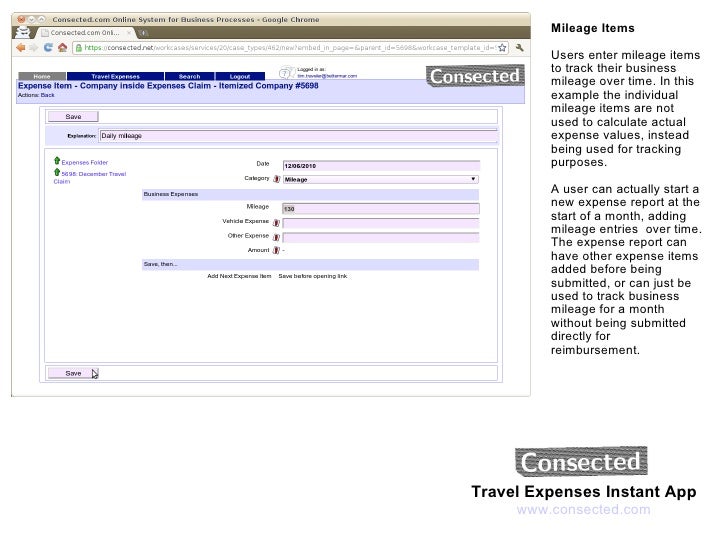Viewport: 728px width, 546px height.
Task: Click green up arrow beside Expenses Folder
Action: 57,161
